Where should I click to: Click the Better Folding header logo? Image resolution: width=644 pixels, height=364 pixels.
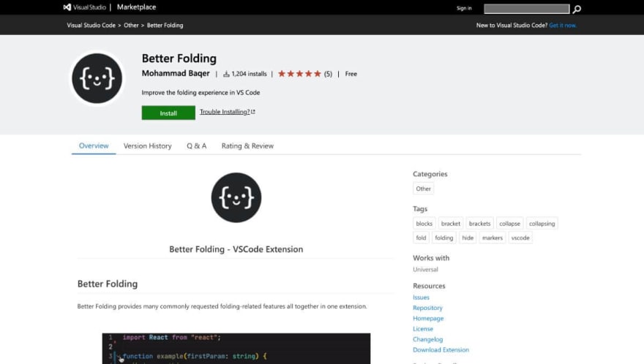coord(97,78)
